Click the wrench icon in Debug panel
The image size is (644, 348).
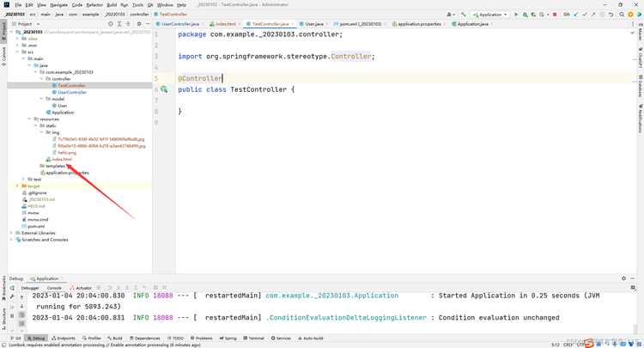click(x=12, y=296)
